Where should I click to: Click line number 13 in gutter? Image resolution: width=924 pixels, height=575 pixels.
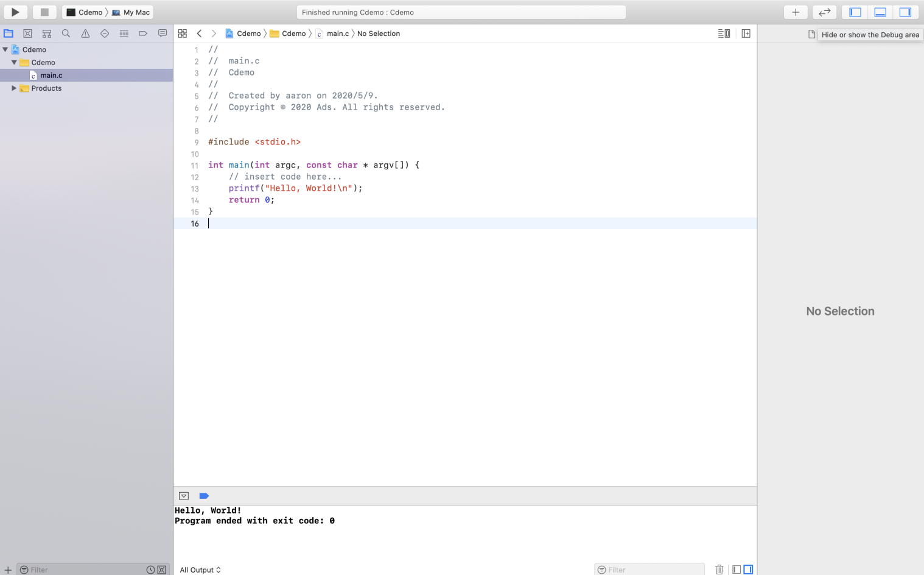(195, 189)
